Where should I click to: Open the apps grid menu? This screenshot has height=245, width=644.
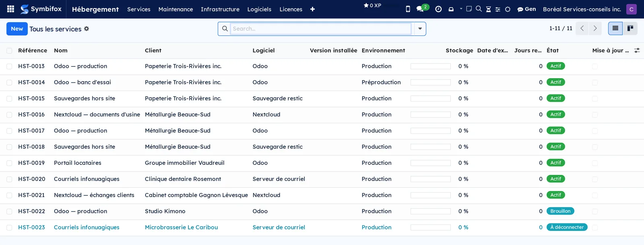(x=11, y=9)
